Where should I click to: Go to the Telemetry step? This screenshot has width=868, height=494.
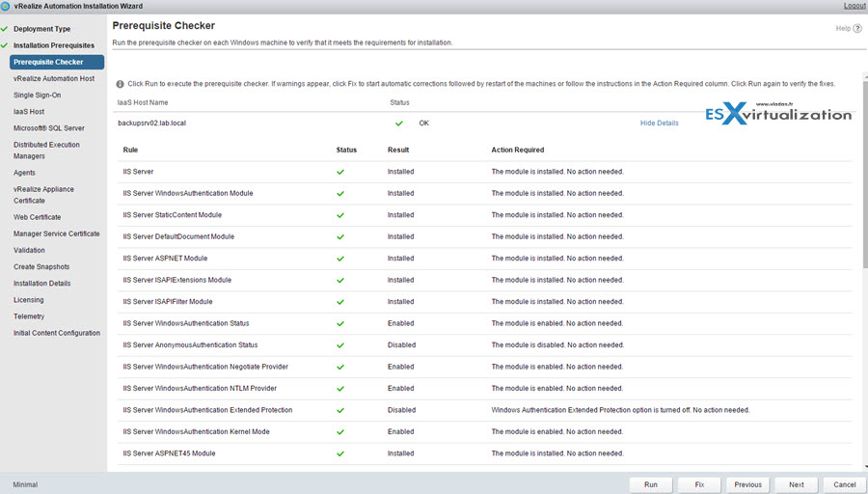(x=29, y=316)
